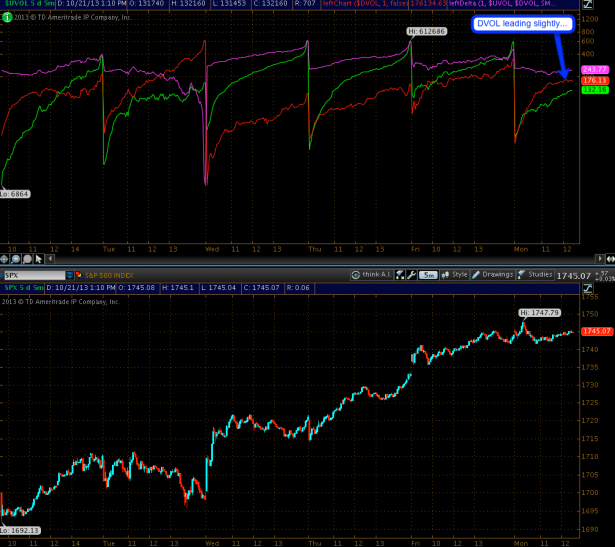Click the scroll-right arrow under upper chart
615x547 pixels.
tap(599, 259)
